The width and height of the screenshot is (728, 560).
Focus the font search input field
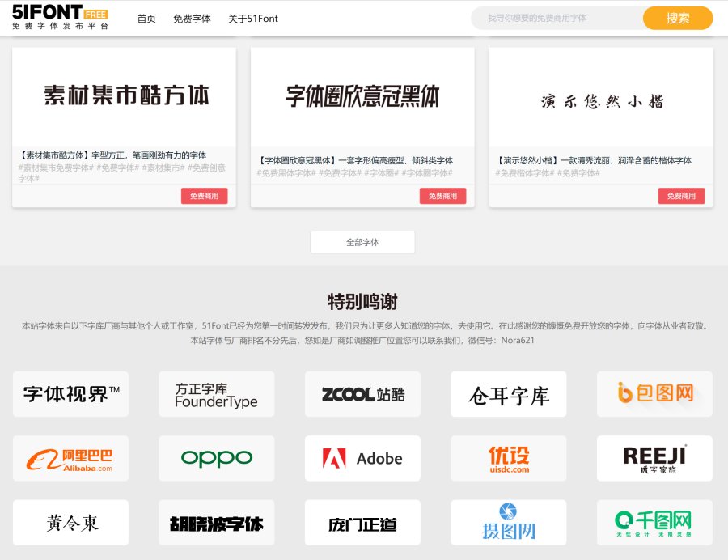click(558, 18)
